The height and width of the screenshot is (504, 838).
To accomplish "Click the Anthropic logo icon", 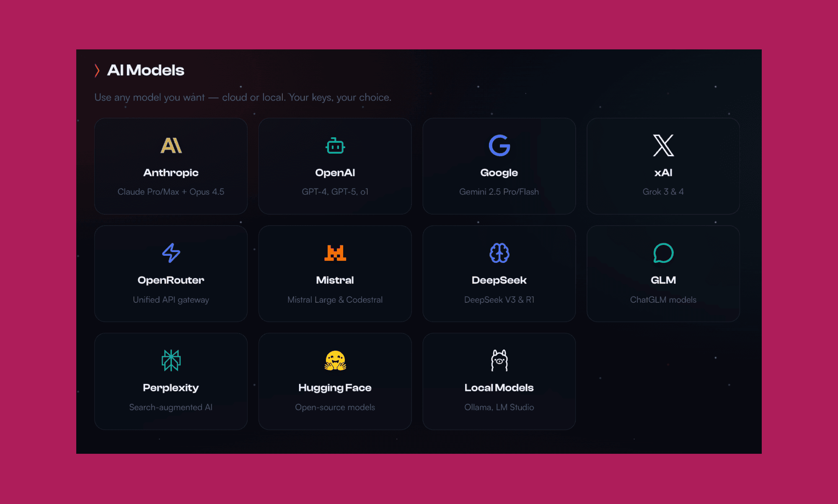I will pos(171,146).
